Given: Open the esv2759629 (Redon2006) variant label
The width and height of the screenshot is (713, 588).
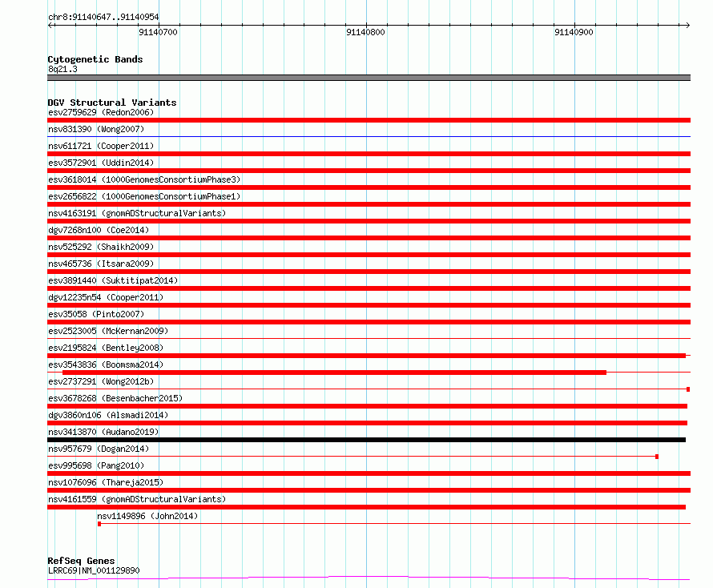Looking at the screenshot, I should pyautogui.click(x=101, y=112).
